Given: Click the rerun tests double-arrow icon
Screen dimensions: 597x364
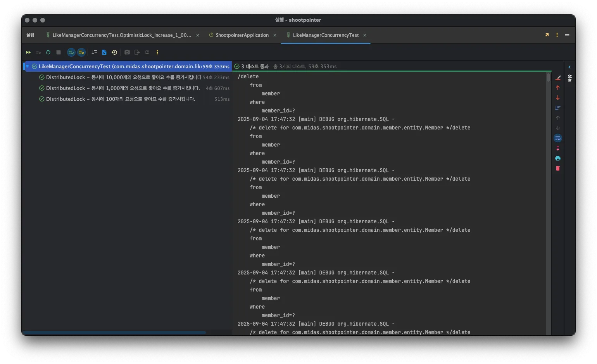Looking at the screenshot, I should coord(28,52).
